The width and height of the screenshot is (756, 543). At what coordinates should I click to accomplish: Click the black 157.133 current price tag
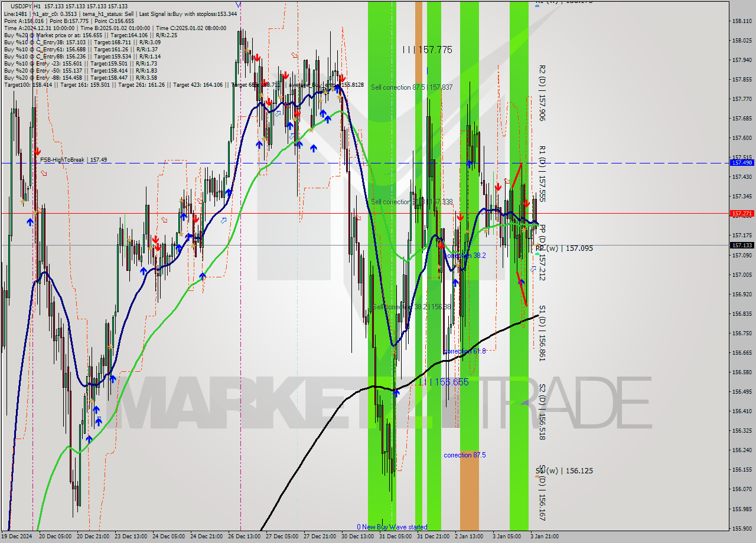(742, 245)
